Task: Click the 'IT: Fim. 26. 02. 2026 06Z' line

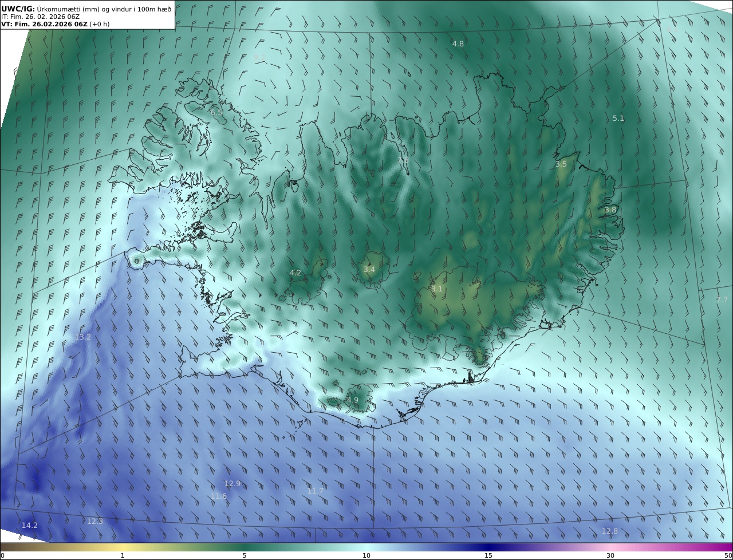Action: [x=40, y=17]
